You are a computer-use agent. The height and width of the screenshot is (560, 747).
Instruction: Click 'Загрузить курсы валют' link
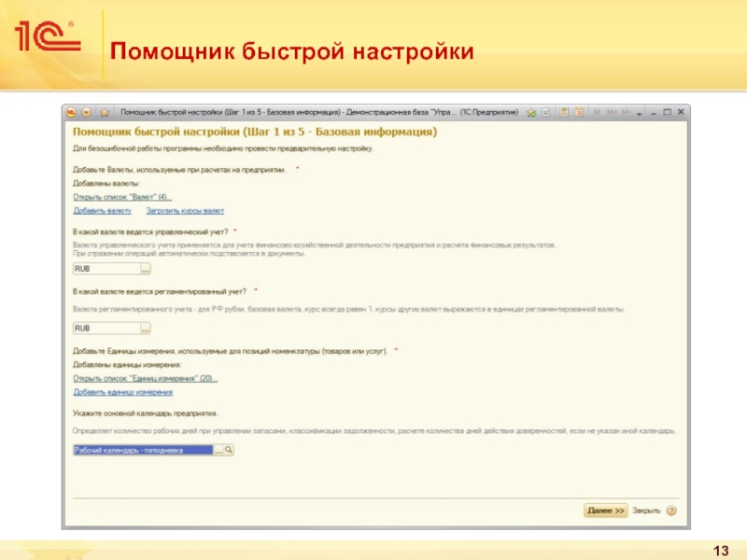click(185, 211)
